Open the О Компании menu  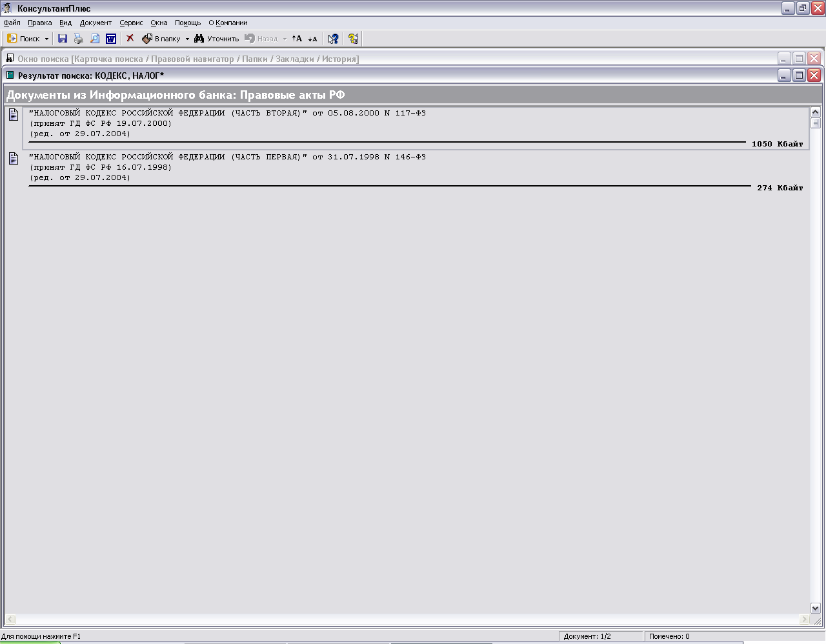click(228, 23)
